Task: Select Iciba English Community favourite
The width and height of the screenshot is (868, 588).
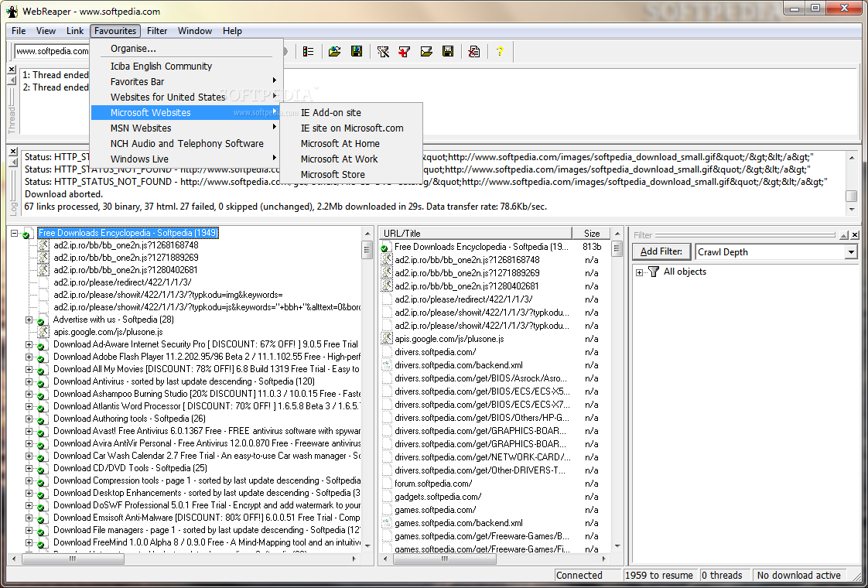Action: tap(186, 67)
